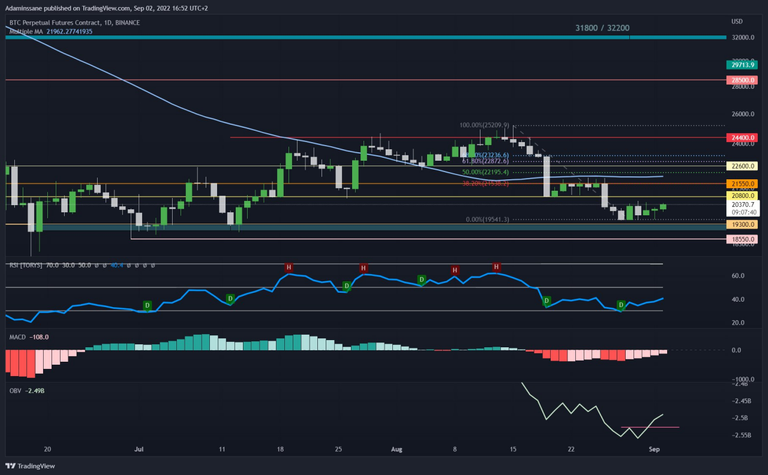Click the 24400.0 red price label
The height and width of the screenshot is (475, 768).
click(742, 138)
